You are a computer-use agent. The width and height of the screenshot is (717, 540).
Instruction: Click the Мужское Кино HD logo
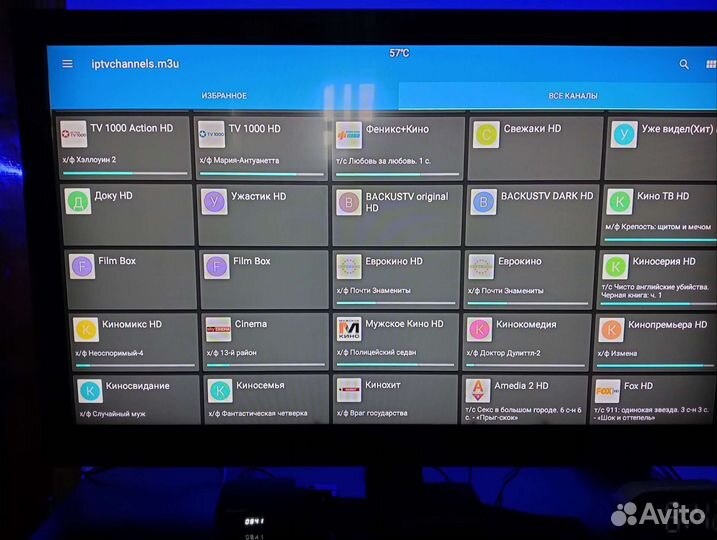(x=348, y=329)
